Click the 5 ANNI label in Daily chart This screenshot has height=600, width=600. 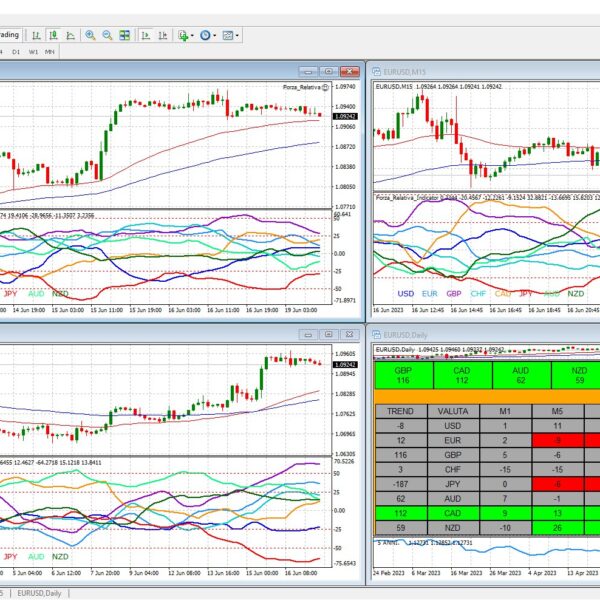pyautogui.click(x=388, y=543)
